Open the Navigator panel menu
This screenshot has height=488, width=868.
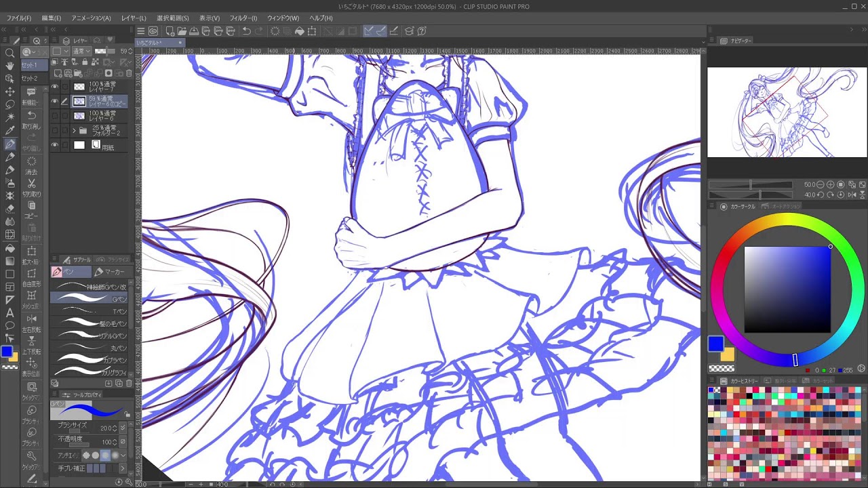[x=713, y=41]
